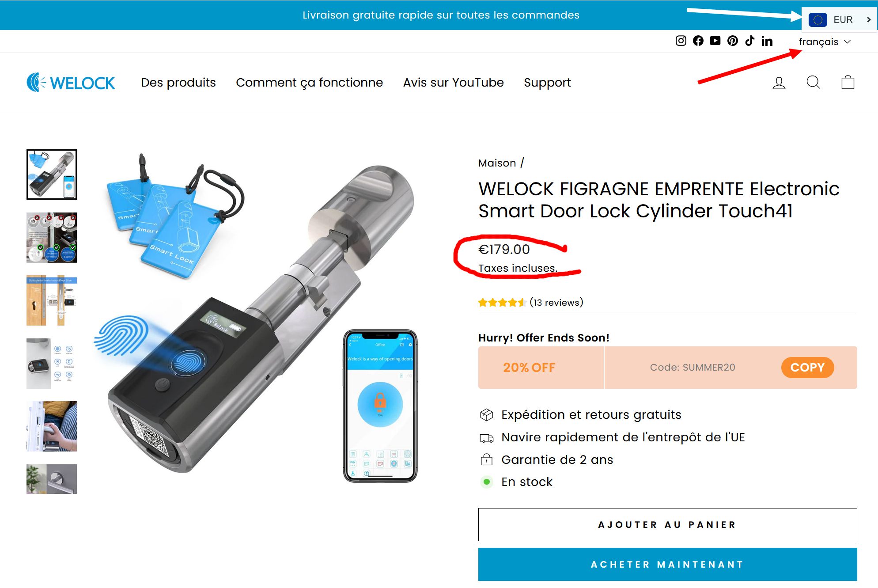Open the TikTok icon
878x588 pixels.
tap(750, 41)
